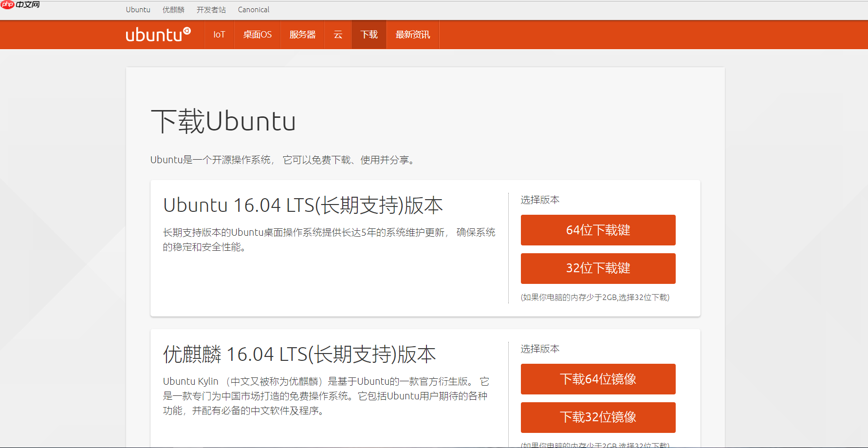
Task: Switch to the 桌面OS tab
Action: coord(257,34)
